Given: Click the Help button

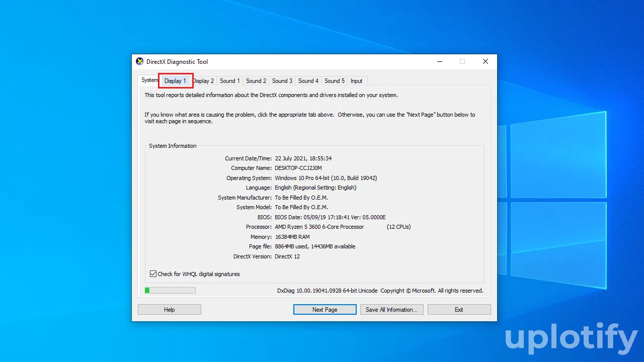Looking at the screenshot, I should click(170, 310).
